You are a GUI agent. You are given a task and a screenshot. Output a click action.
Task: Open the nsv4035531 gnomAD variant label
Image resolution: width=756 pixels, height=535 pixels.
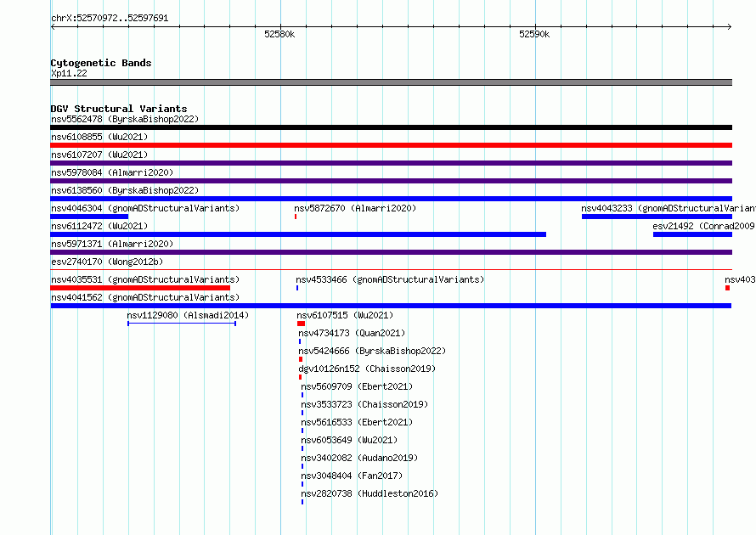145,279
